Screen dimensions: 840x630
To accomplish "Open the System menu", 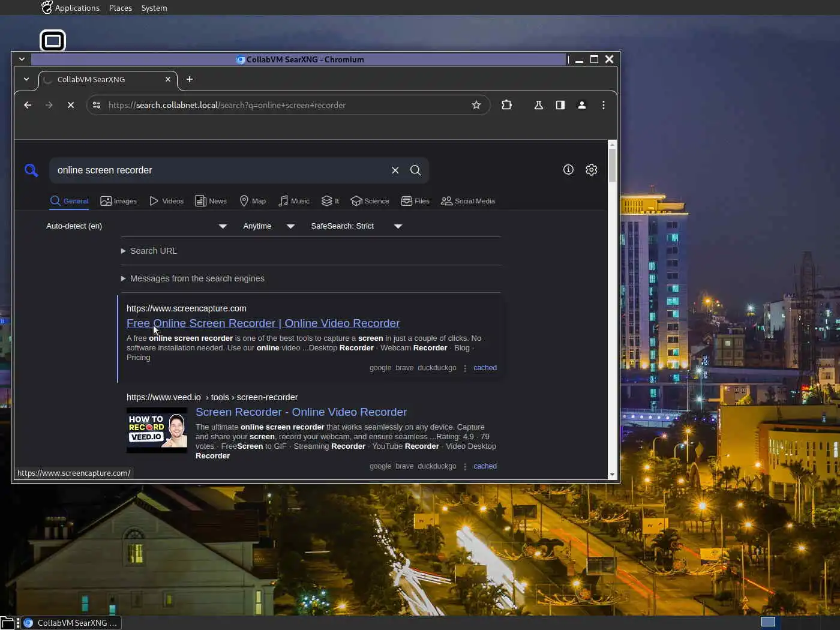I will point(154,8).
